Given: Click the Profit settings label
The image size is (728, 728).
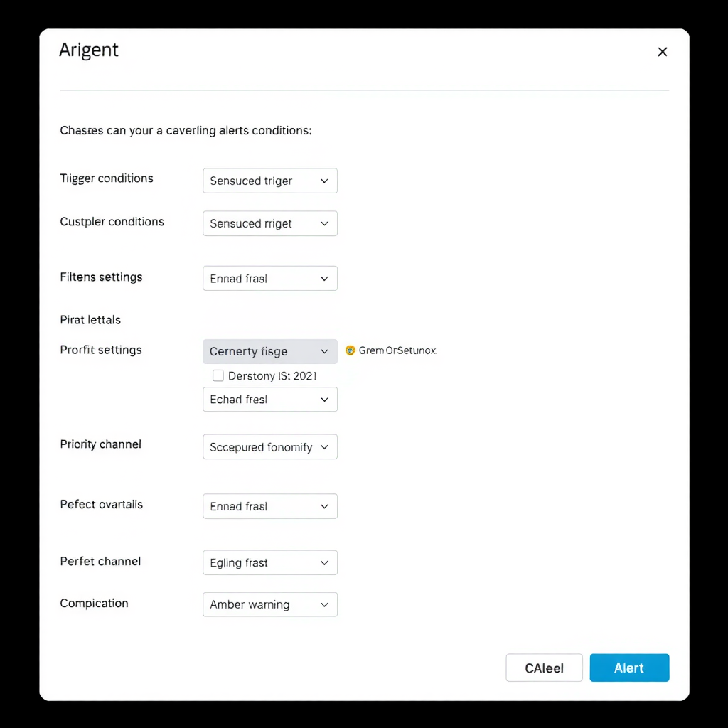Looking at the screenshot, I should pos(101,350).
